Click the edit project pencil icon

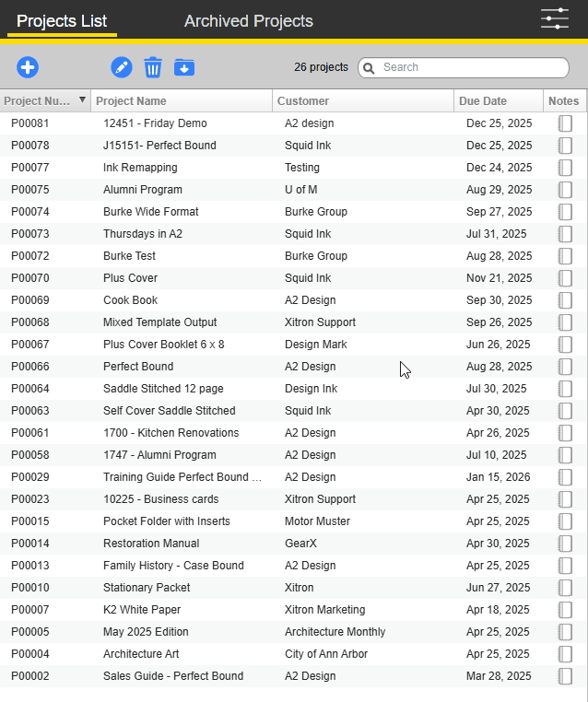(x=122, y=67)
